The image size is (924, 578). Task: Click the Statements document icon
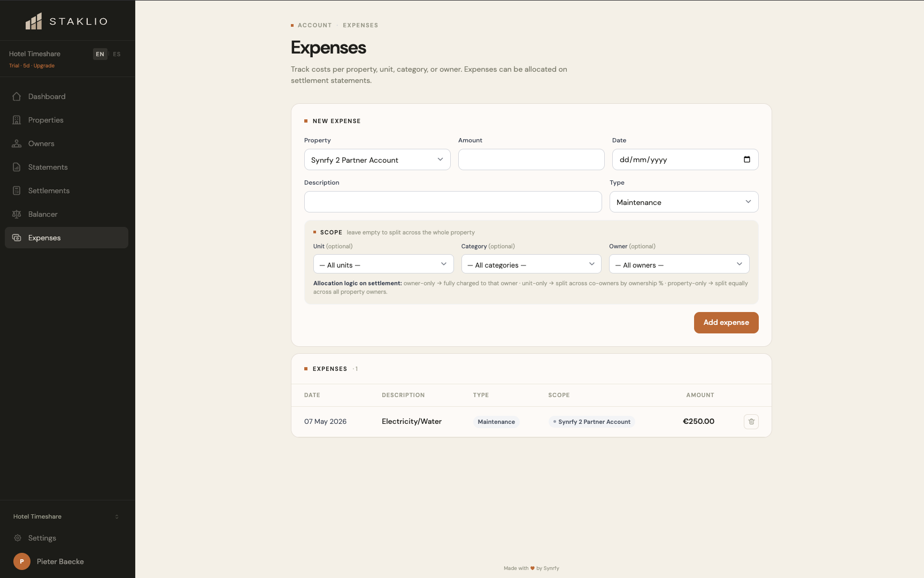(17, 167)
